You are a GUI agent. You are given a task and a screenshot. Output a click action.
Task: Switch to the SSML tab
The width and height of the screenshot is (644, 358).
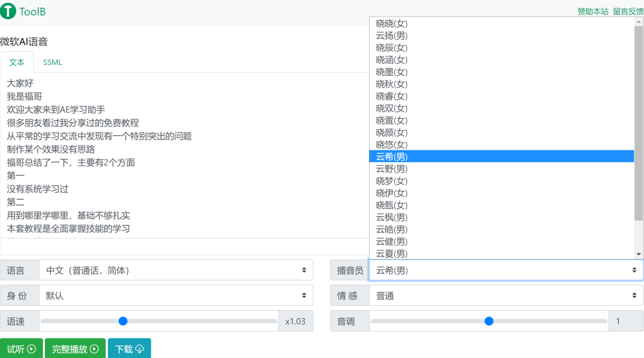pyautogui.click(x=52, y=63)
